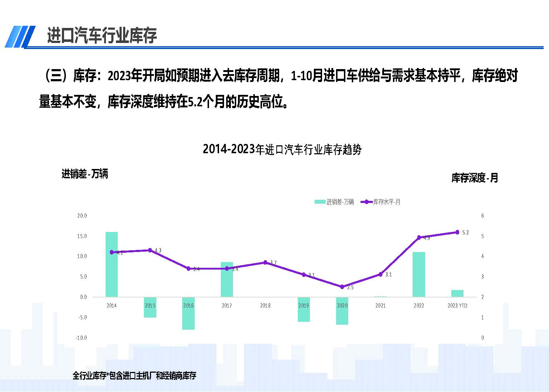Click the footnote 全行业库存*包含进口主机厂和经销商库存
Viewport: 549px width, 392px height.
pos(134,376)
